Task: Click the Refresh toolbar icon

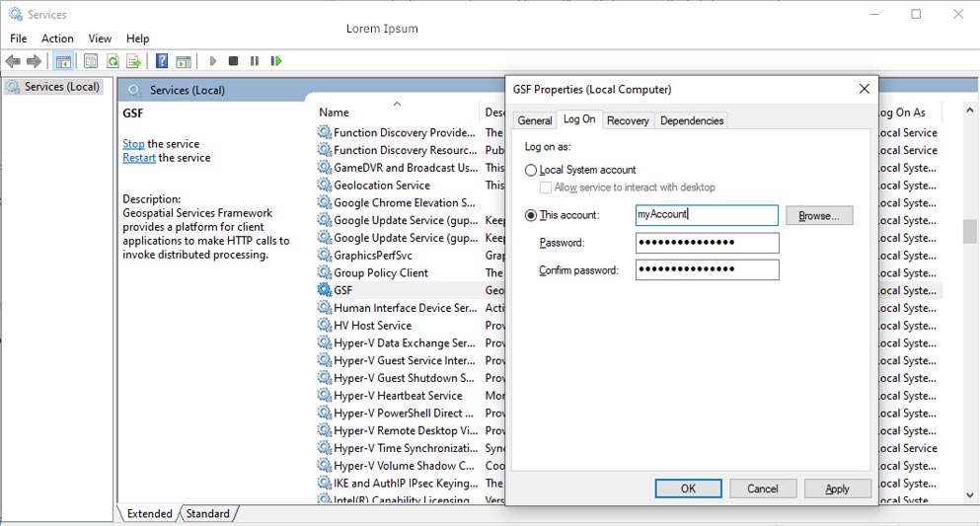Action: click(113, 61)
